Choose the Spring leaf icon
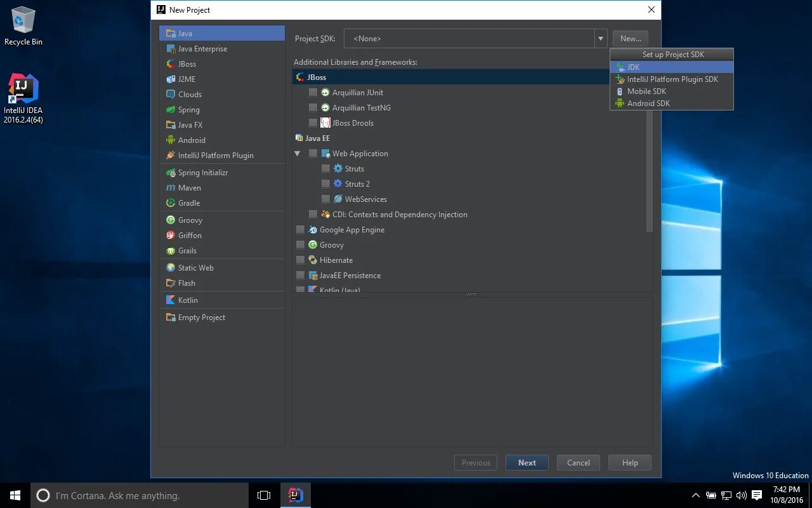This screenshot has width=812, height=508. point(171,110)
